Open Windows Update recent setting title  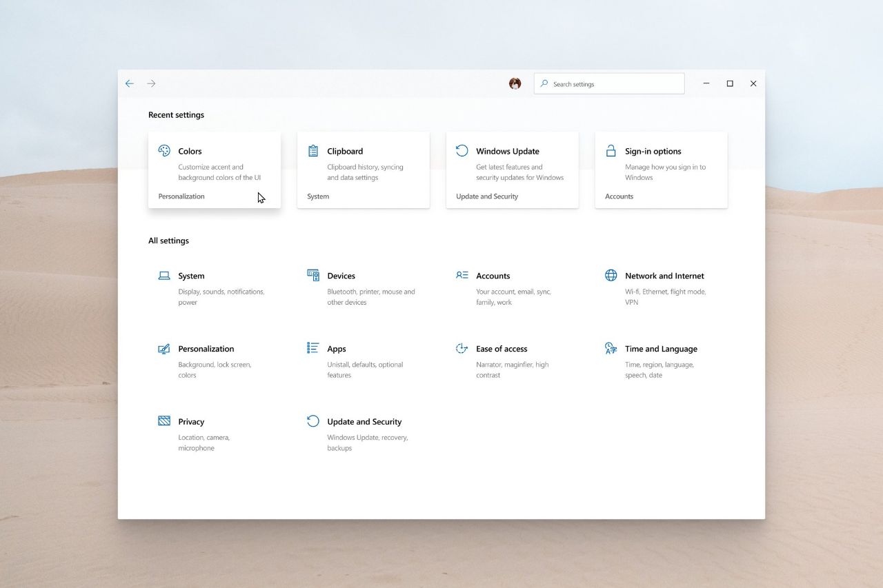point(508,151)
